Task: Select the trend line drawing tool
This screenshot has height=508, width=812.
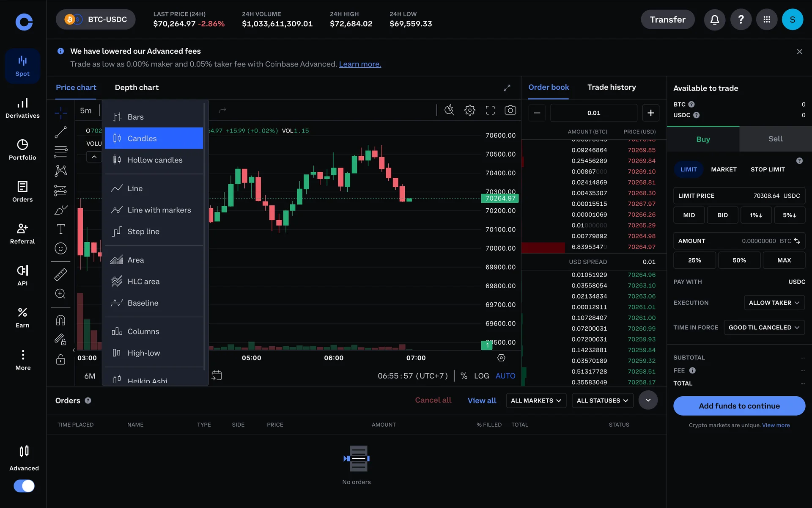Action: pos(60,133)
